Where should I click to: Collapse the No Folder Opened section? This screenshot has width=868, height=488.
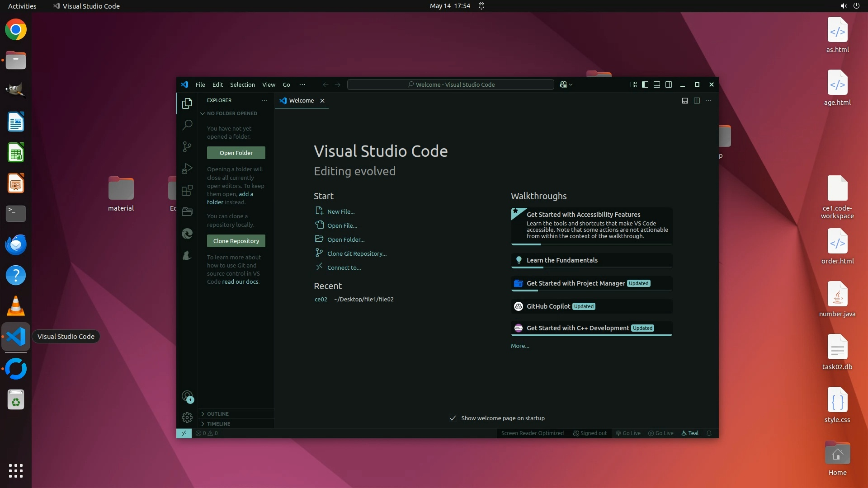pyautogui.click(x=231, y=113)
